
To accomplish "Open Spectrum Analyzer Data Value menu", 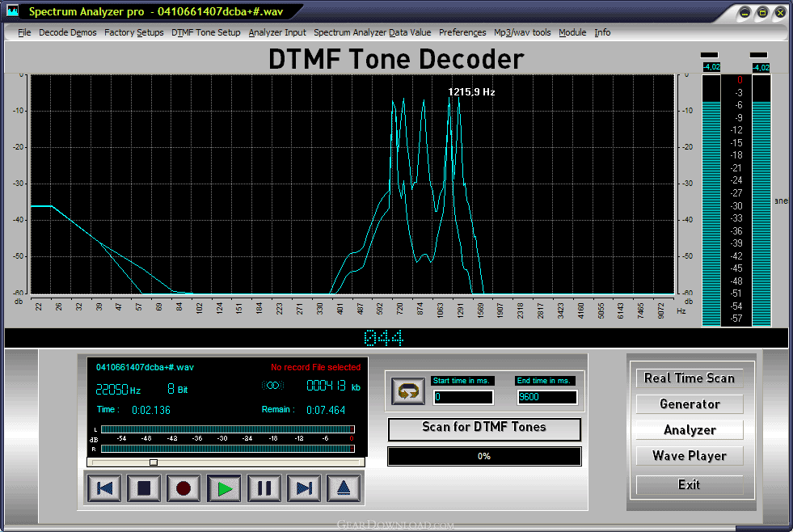I will click(x=372, y=32).
